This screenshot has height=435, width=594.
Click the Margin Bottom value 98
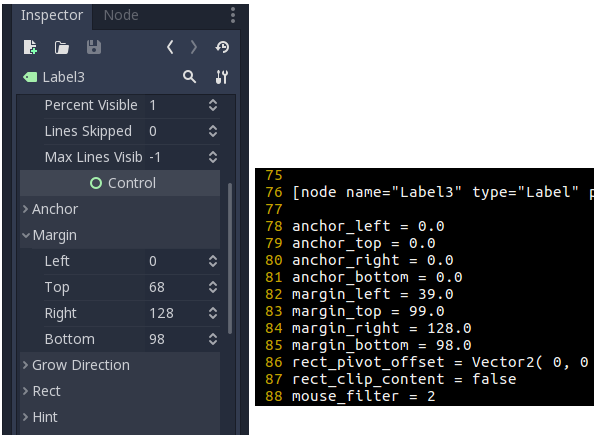pos(157,339)
